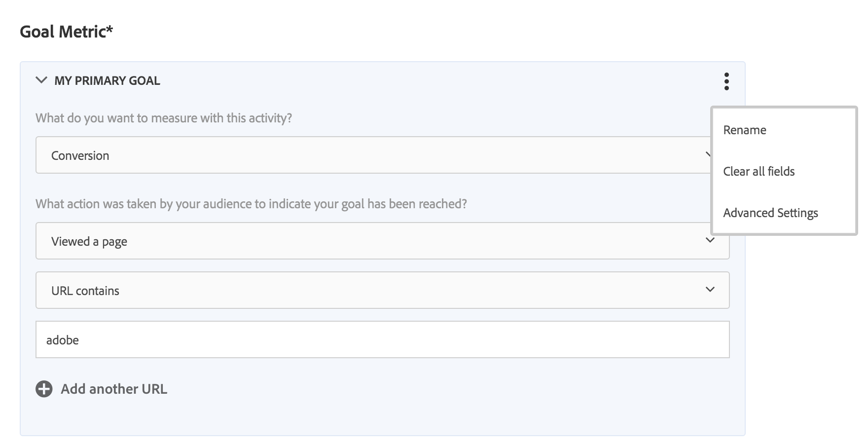Click the arrow on URL contains dropdown

(x=710, y=290)
